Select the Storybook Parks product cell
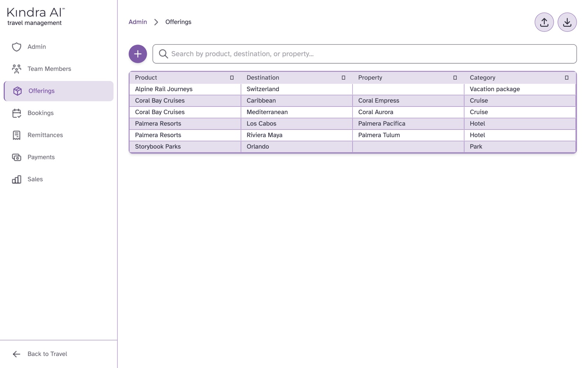Screen dimensions: 588x368 [185, 146]
